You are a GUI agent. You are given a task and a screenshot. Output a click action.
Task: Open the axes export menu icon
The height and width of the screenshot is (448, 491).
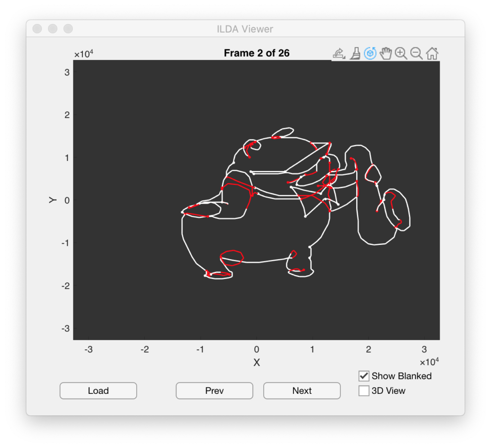tap(339, 53)
